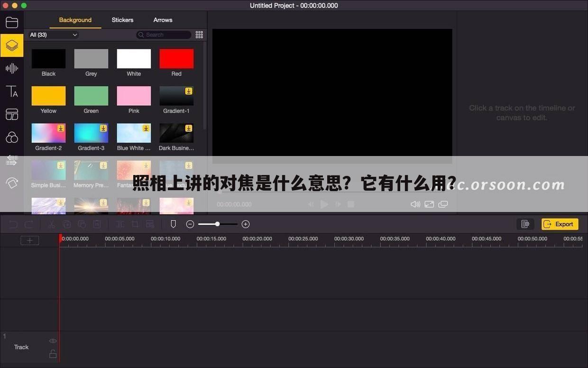Select the White color background
This screenshot has width=588, height=368.
pyautogui.click(x=134, y=59)
